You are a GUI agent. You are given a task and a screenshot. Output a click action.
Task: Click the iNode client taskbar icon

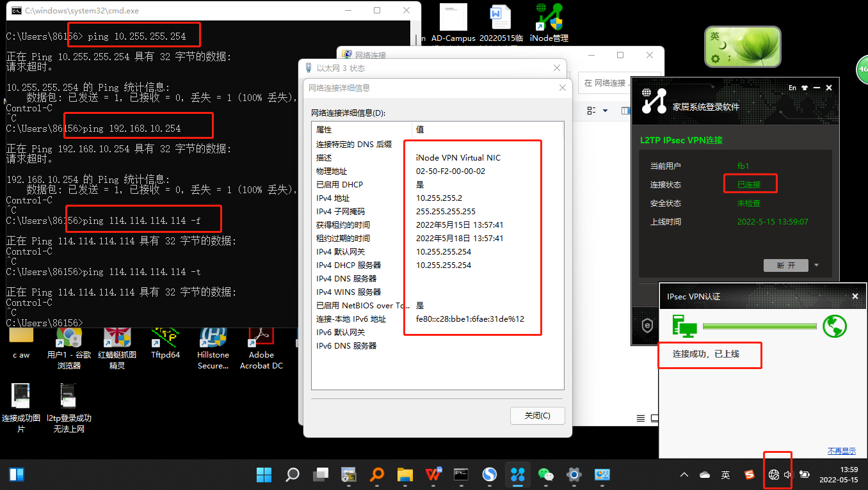click(517, 475)
